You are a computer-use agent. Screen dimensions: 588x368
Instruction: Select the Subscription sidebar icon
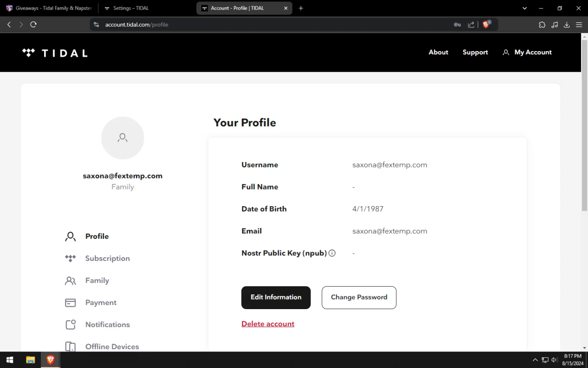(x=70, y=259)
